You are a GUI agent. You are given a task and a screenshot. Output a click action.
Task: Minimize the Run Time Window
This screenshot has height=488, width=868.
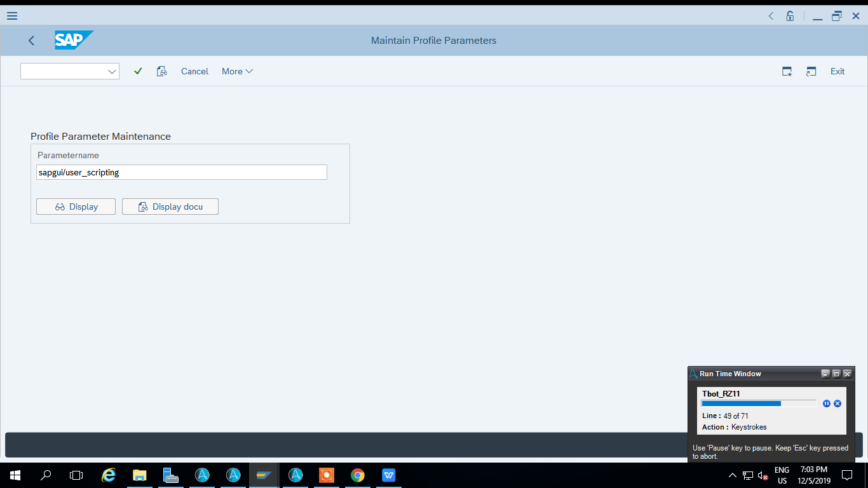click(825, 374)
